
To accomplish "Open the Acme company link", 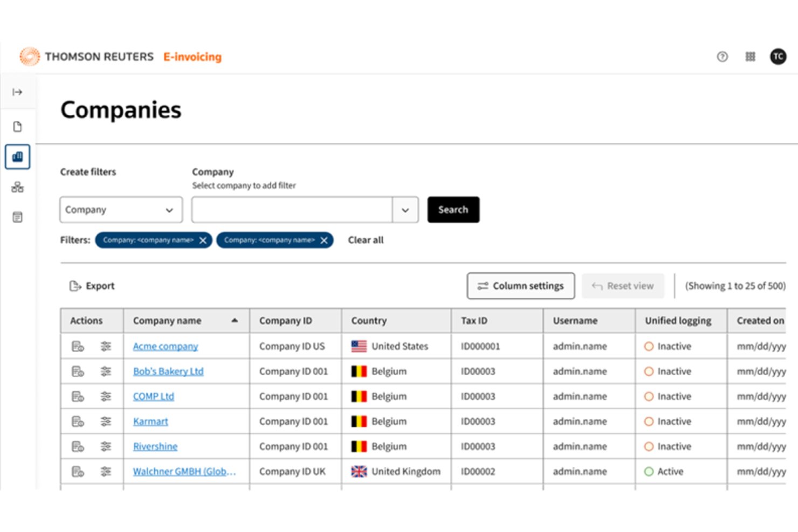I will tap(166, 346).
